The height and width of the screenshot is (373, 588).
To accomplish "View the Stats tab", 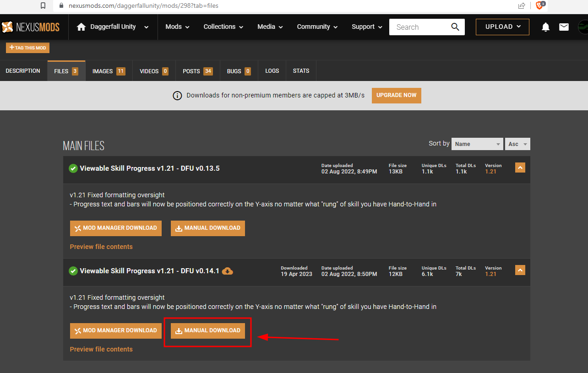I will (x=301, y=71).
